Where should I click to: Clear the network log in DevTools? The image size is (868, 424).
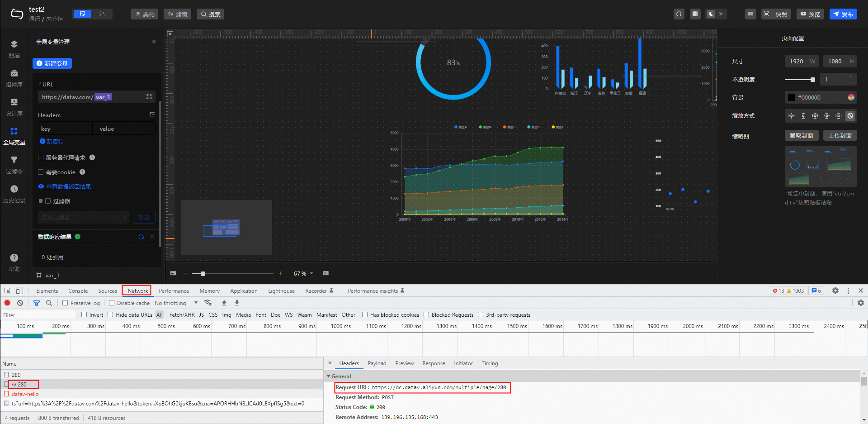pos(20,303)
